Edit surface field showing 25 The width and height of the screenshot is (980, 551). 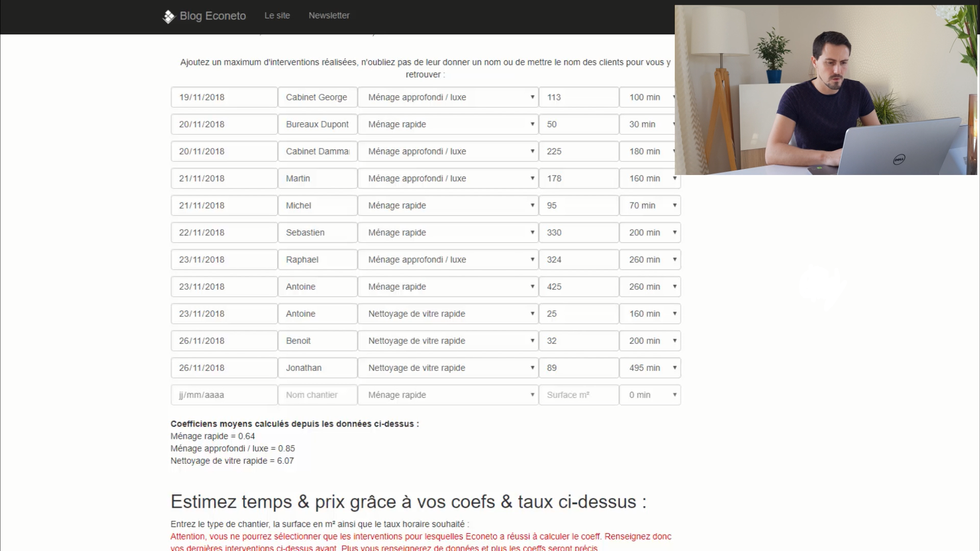pyautogui.click(x=579, y=313)
